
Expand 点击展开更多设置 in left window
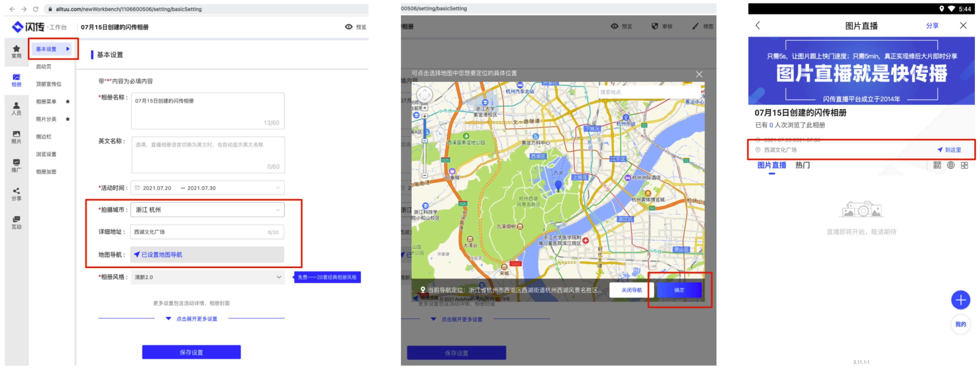click(192, 319)
